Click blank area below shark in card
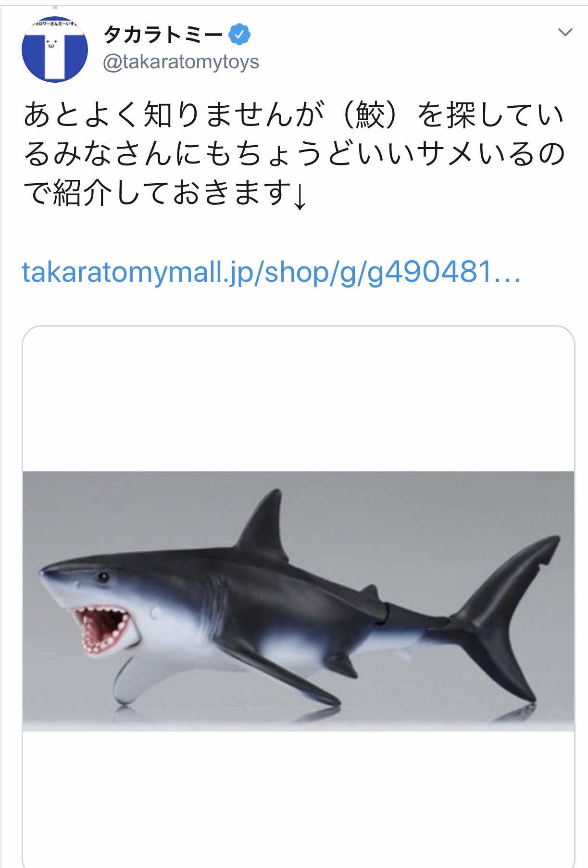 tap(299, 798)
